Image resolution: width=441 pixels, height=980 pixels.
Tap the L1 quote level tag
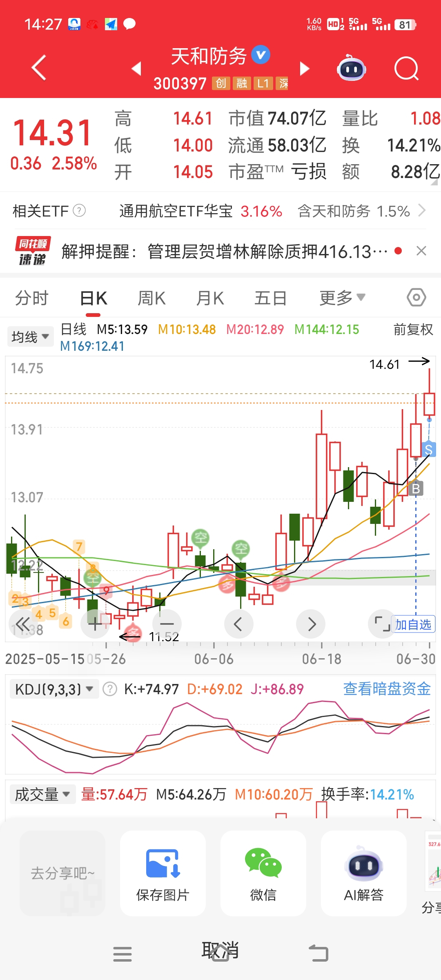tap(263, 83)
